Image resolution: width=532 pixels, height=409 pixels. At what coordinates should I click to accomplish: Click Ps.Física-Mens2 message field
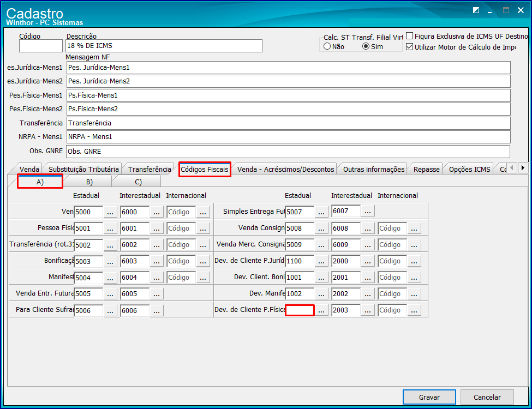289,109
